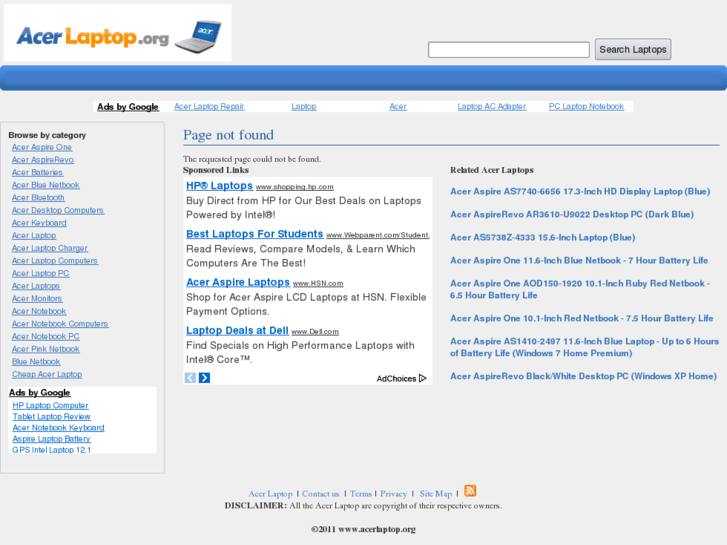Open the Privacy footer link
Screen dimensions: 727x545
pyautogui.click(x=394, y=494)
